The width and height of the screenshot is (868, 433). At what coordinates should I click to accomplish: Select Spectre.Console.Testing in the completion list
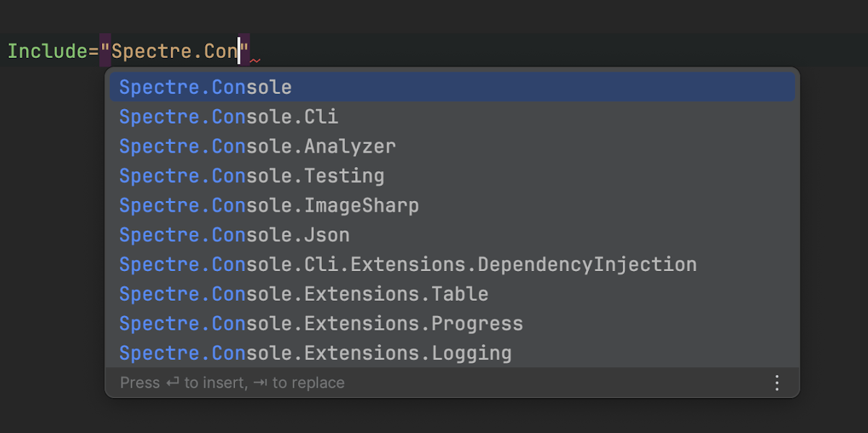[252, 176]
